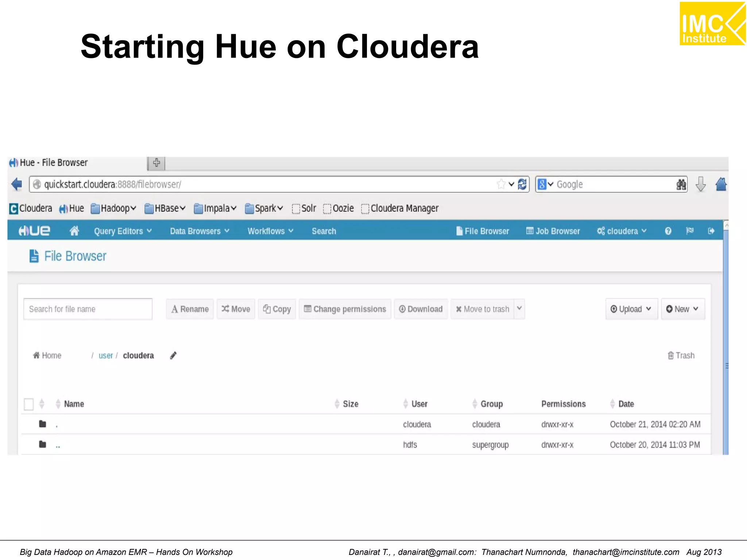Sort files by Group column

point(487,404)
